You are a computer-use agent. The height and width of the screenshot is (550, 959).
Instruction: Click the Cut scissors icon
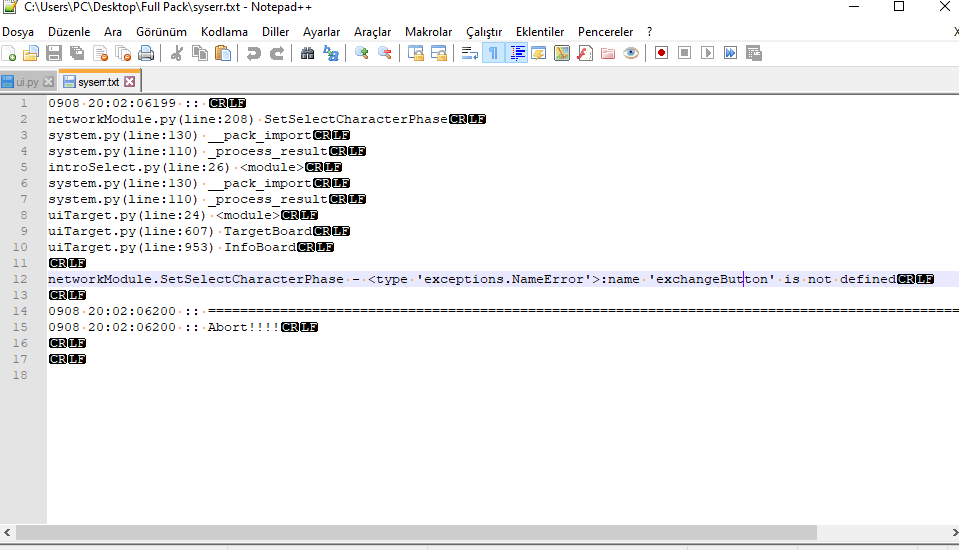tap(177, 53)
